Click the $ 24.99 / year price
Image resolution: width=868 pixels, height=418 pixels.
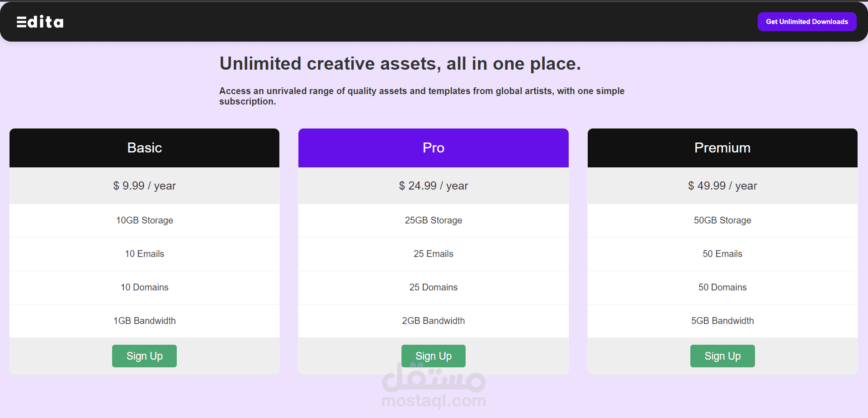(x=433, y=186)
